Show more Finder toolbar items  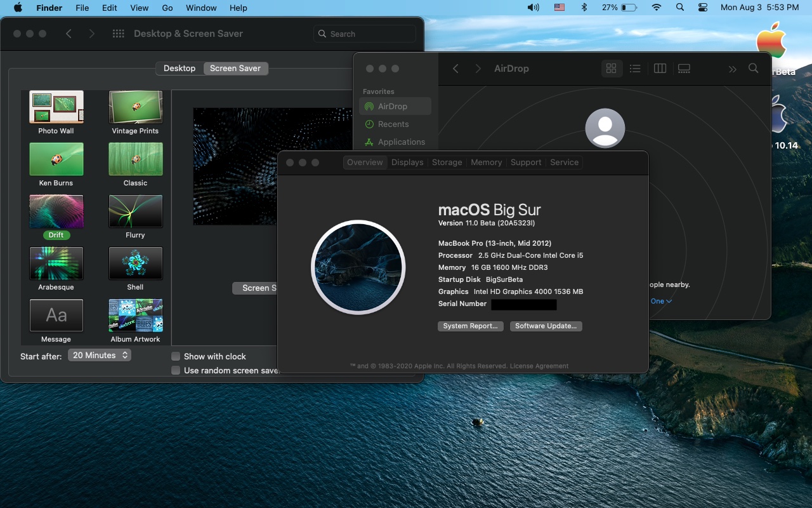coord(733,69)
